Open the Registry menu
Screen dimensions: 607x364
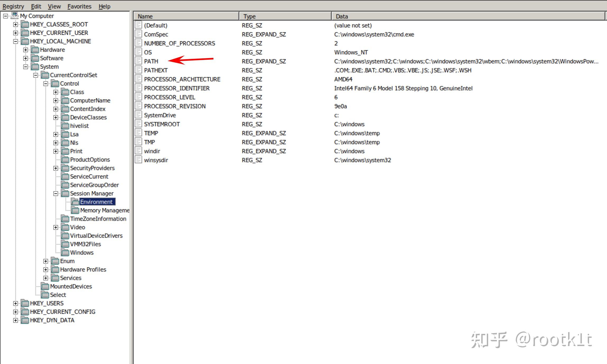point(13,6)
